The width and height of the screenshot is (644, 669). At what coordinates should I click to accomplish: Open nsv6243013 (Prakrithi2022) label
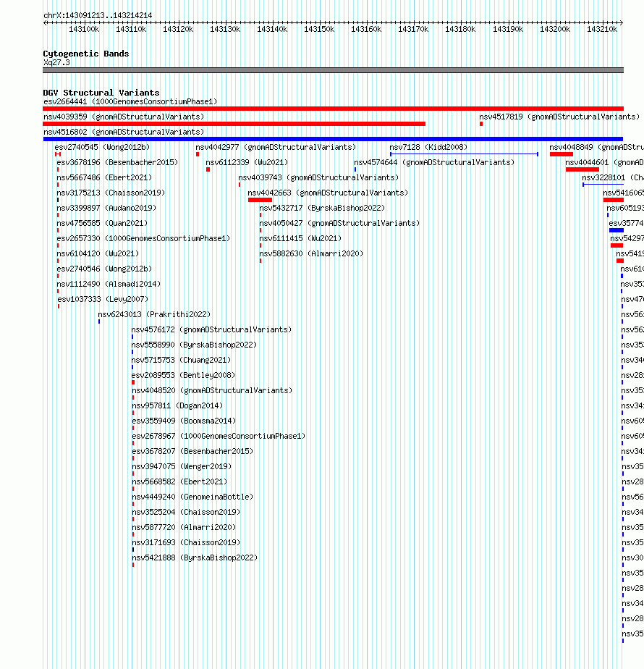(x=154, y=314)
